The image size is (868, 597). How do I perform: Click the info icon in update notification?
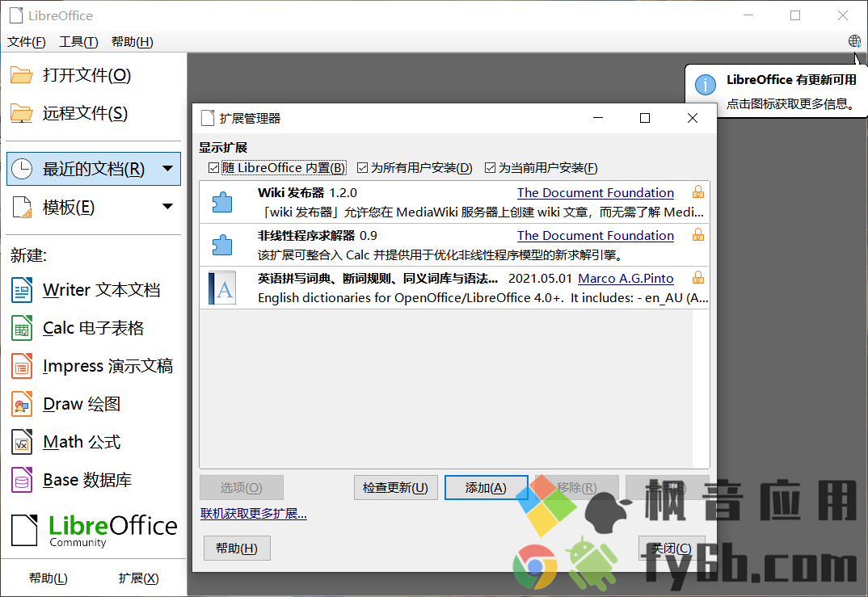[706, 85]
